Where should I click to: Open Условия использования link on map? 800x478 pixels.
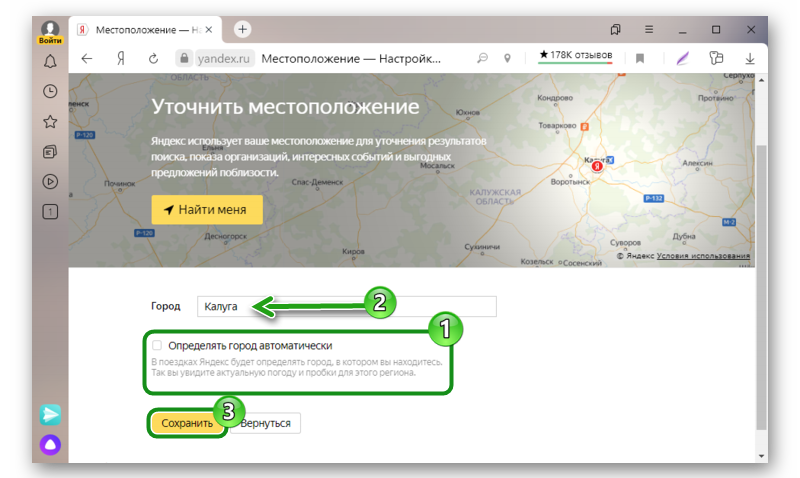pos(703,256)
